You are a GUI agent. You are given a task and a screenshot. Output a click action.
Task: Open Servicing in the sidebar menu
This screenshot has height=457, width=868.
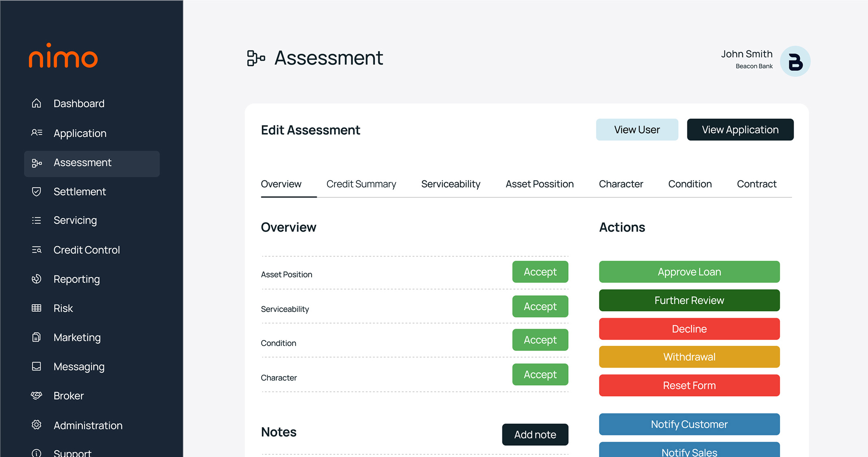point(75,220)
